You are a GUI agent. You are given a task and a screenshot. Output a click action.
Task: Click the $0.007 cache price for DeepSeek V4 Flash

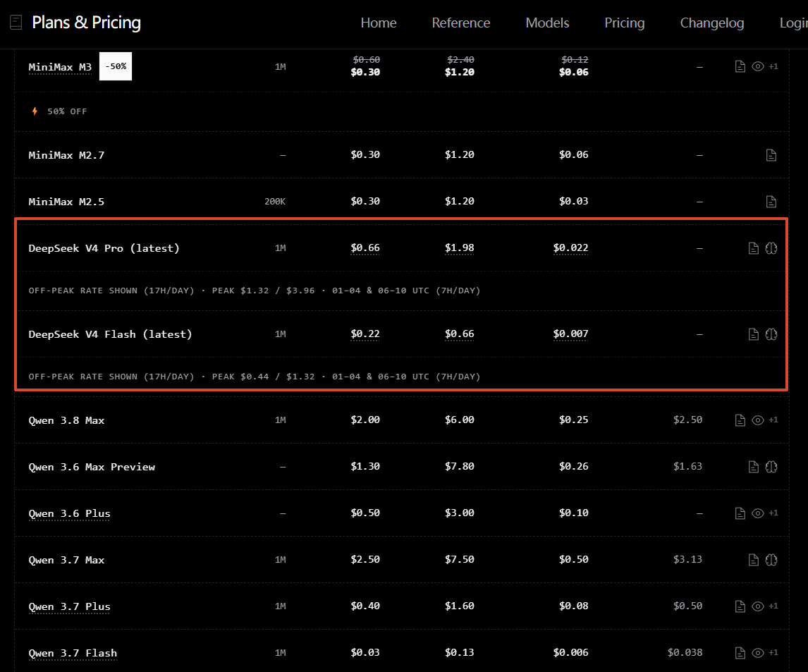(570, 334)
